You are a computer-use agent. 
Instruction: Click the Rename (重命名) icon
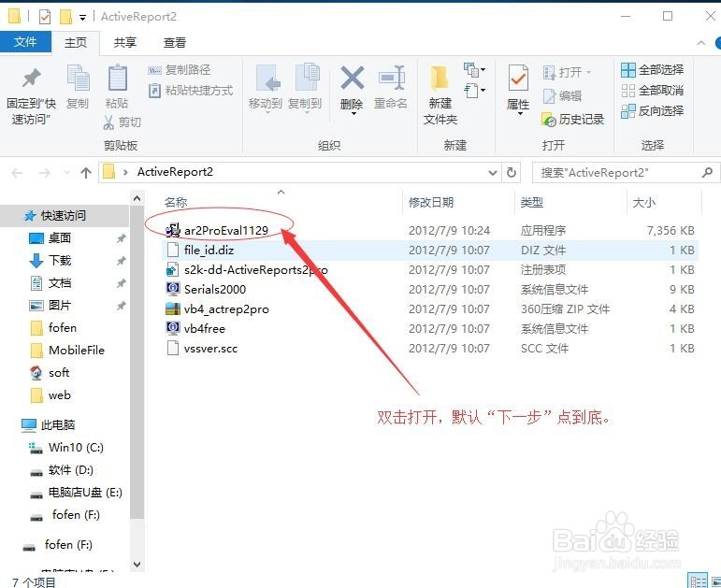(x=391, y=78)
